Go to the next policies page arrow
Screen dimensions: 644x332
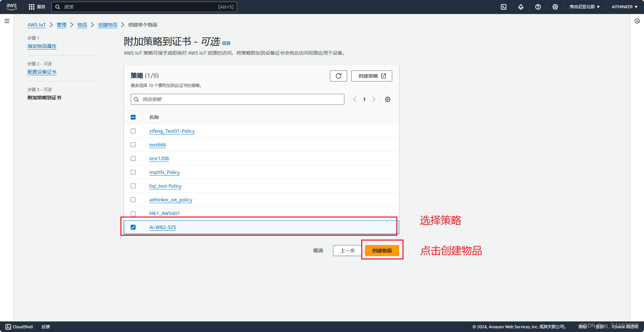point(374,99)
